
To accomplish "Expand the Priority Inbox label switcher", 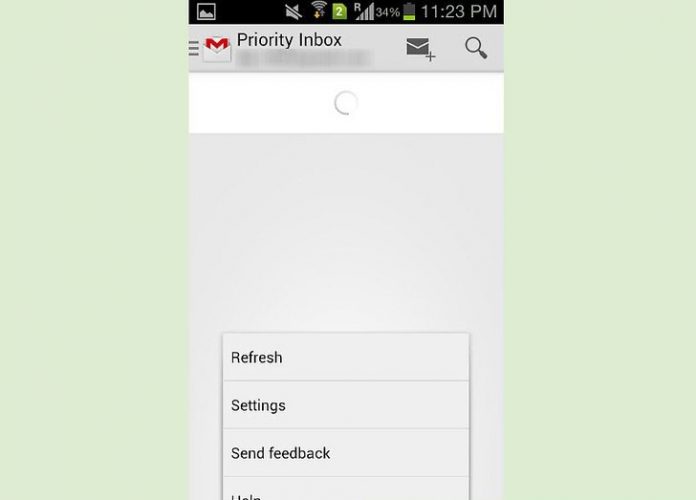I will 289,40.
